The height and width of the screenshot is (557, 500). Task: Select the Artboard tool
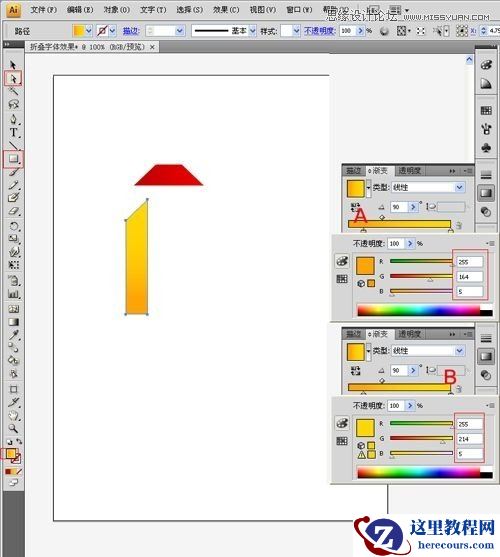click(x=13, y=389)
